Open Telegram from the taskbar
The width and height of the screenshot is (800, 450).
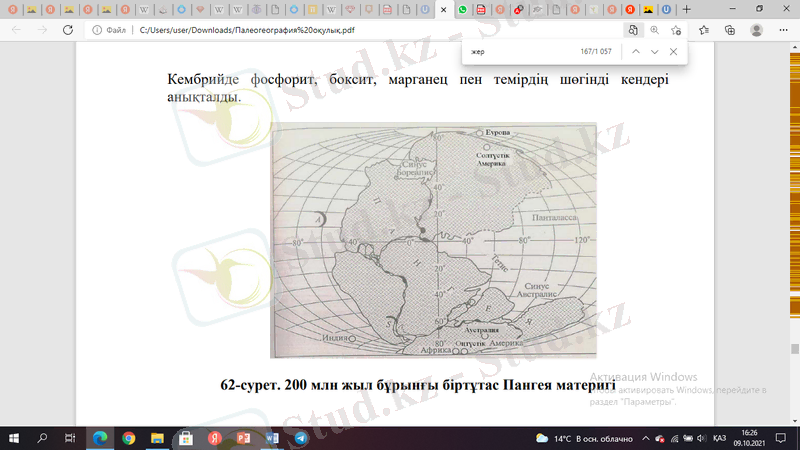point(300,438)
